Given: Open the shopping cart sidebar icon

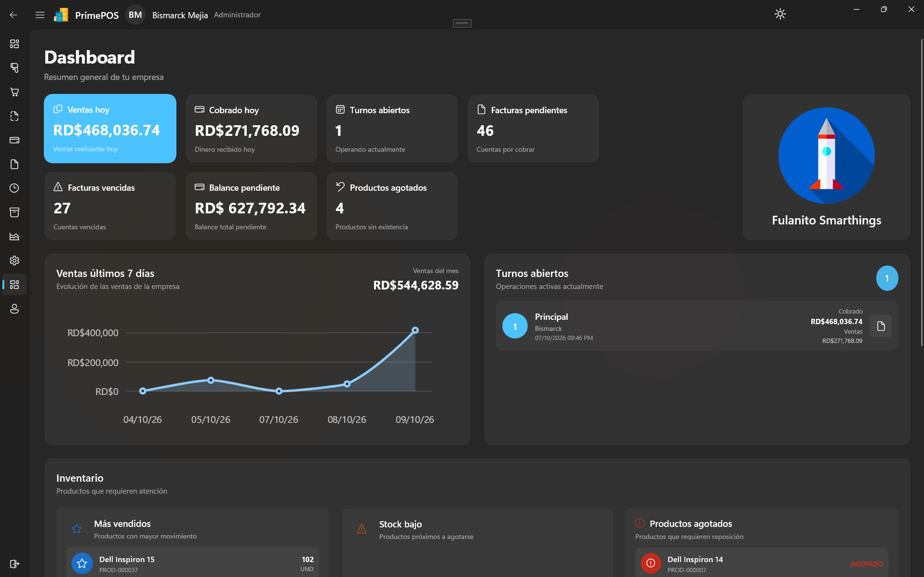Looking at the screenshot, I should (14, 92).
